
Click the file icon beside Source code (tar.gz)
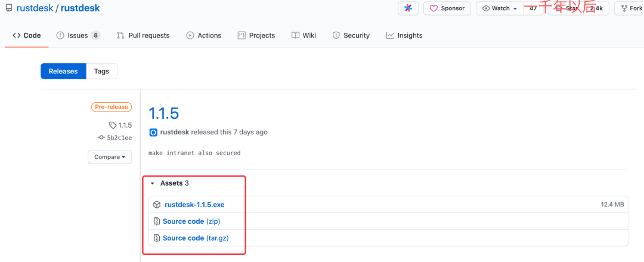click(156, 238)
